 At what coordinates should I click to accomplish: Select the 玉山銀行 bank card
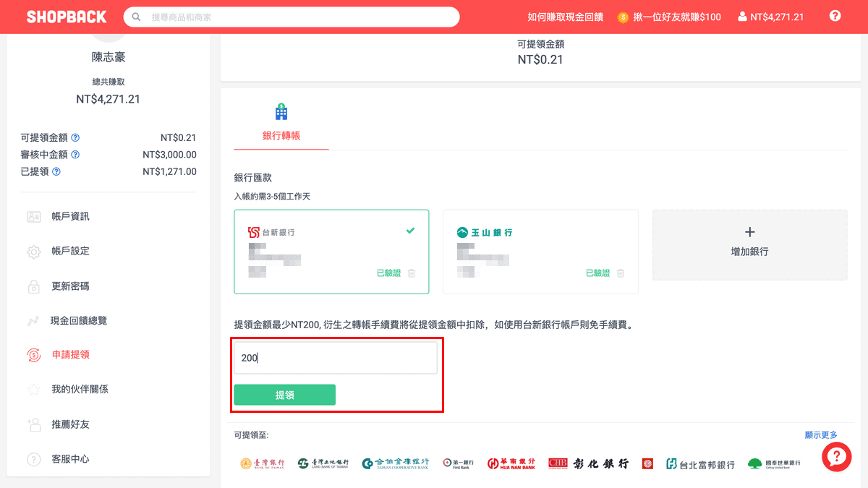(540, 252)
